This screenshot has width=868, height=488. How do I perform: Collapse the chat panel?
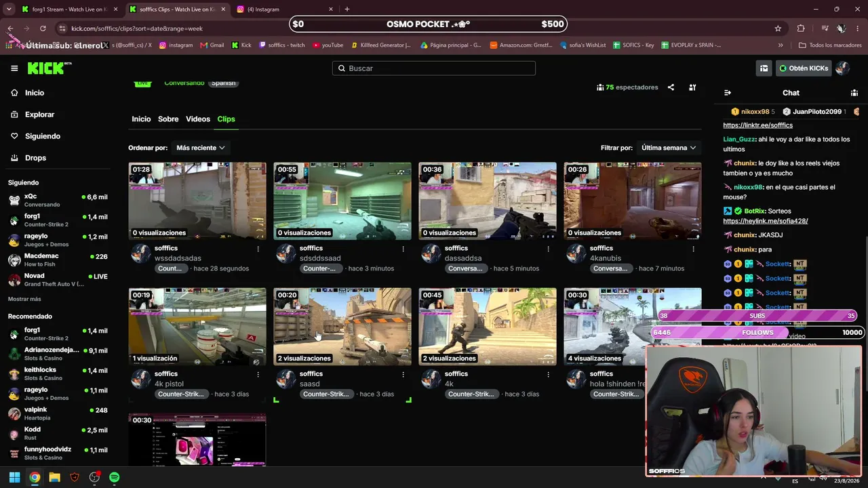[728, 93]
